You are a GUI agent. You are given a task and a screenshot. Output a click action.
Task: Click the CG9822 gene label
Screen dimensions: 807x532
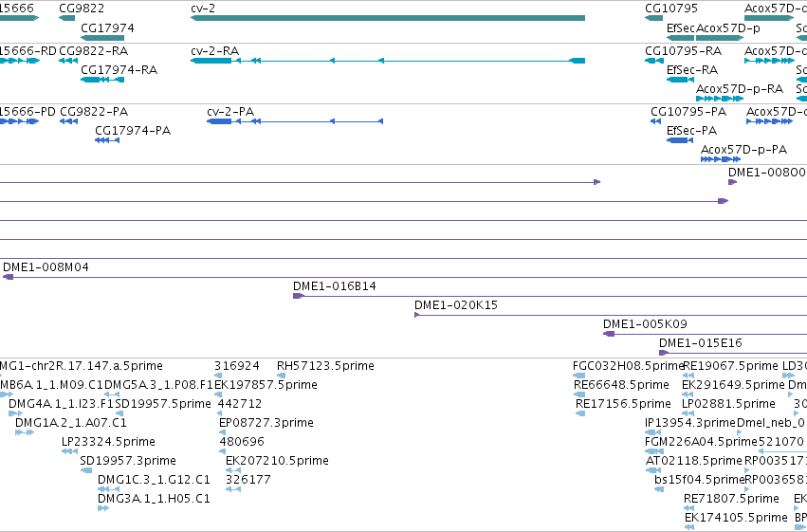82,9
